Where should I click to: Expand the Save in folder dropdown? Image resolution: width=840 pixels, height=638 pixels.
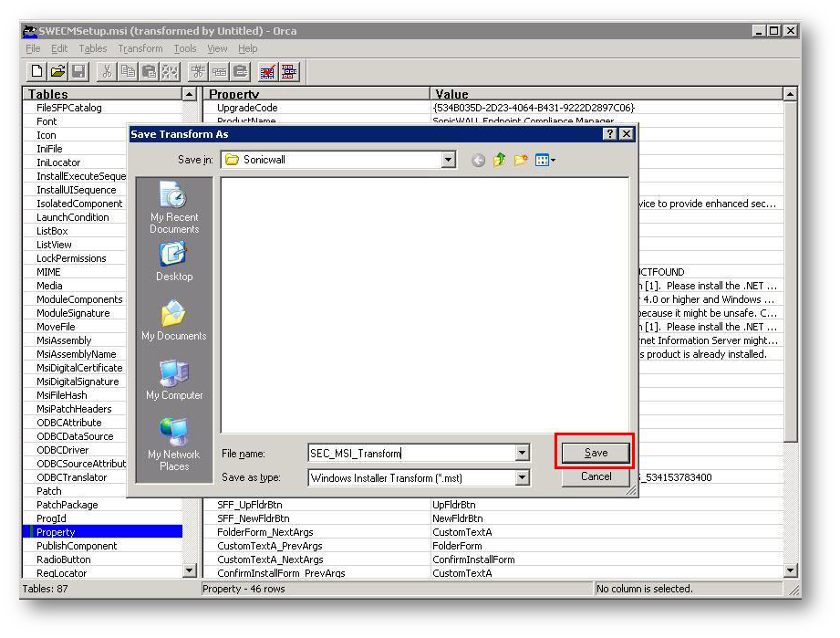click(448, 161)
